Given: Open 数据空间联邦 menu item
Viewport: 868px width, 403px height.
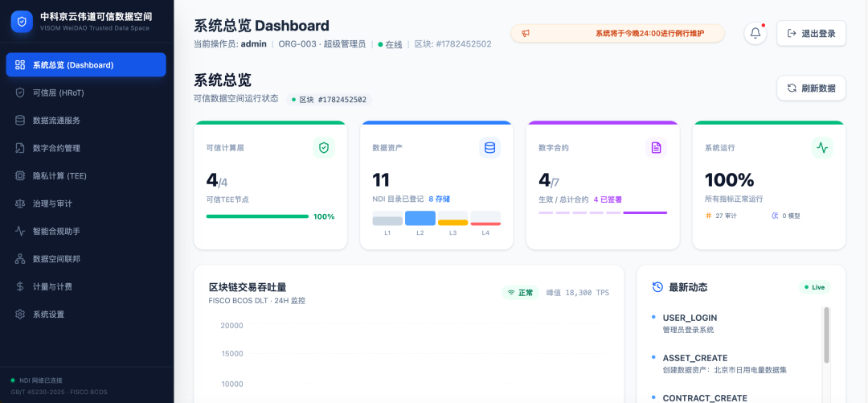Looking at the screenshot, I should (86, 259).
